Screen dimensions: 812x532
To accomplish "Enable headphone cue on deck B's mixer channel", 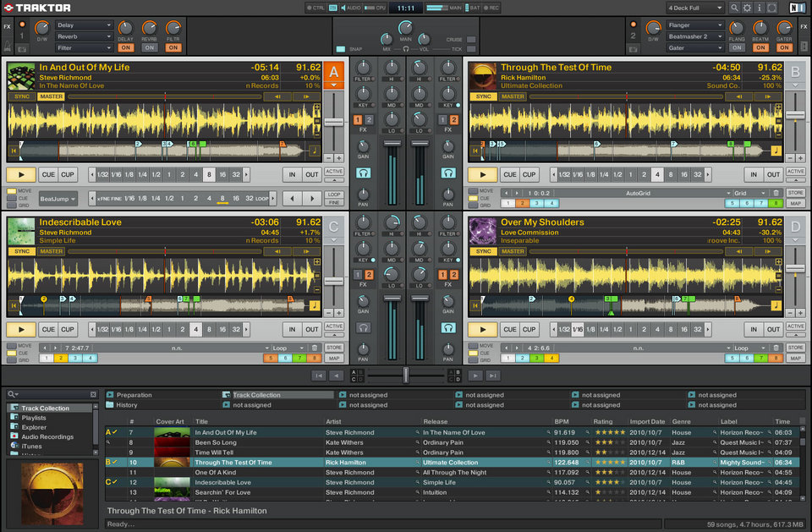I will 448,173.
